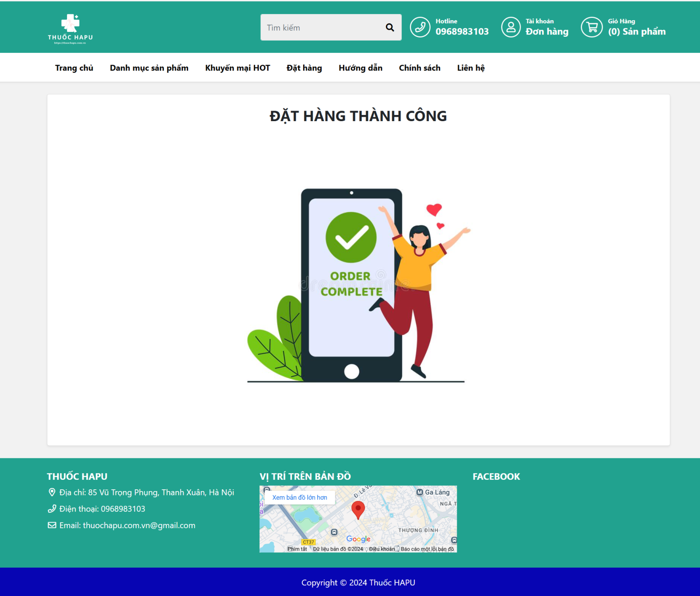Click the Xem bản đồ lớn hơn link
The height and width of the screenshot is (596, 700).
tap(299, 497)
